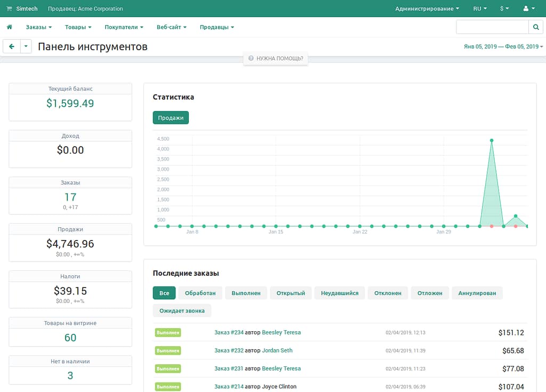Open order link Заказ #234
The height and width of the screenshot is (392, 546).
[x=229, y=332]
